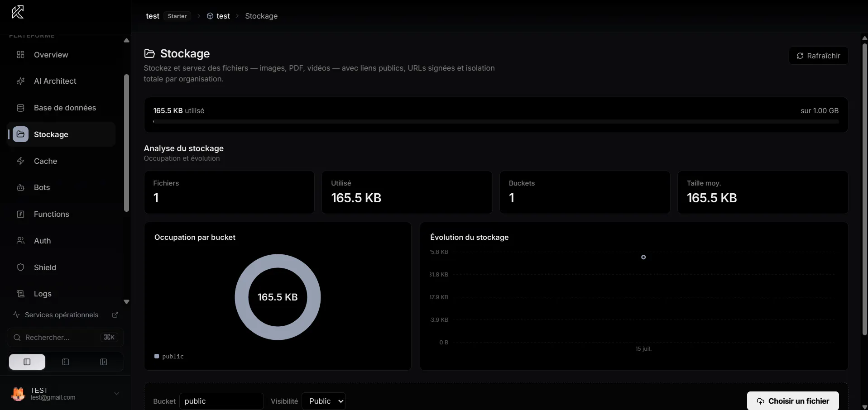Click the Rechercher search field
868x410 pixels.
66,338
